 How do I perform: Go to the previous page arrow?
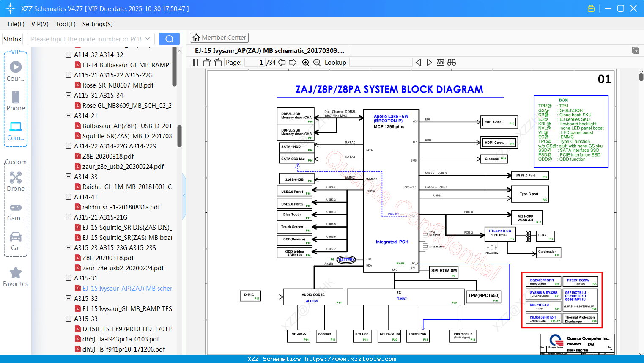(282, 62)
